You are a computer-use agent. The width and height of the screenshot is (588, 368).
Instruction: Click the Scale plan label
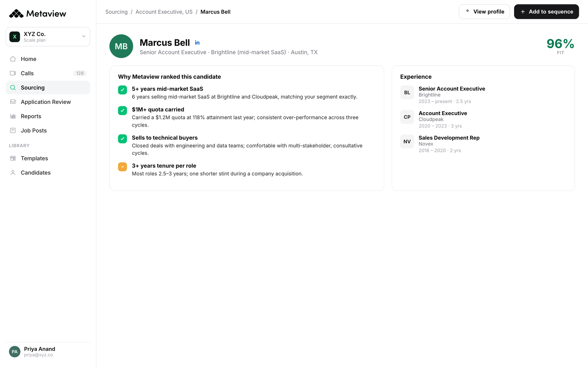click(35, 40)
